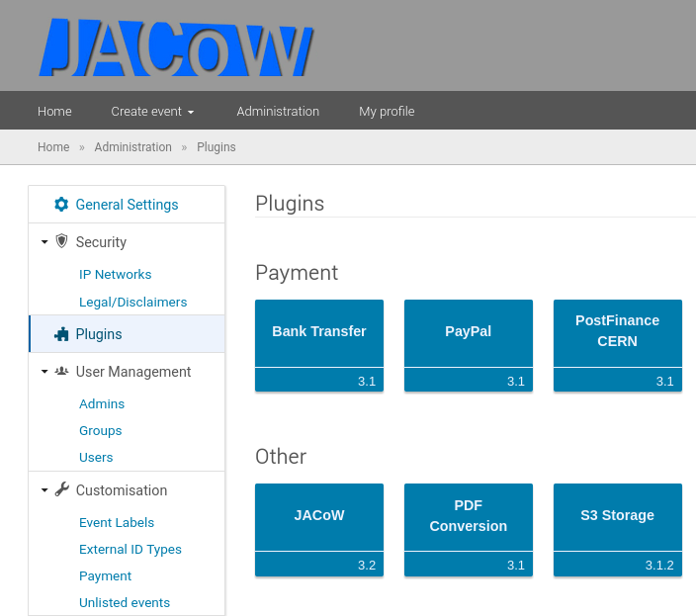Viewport: 696px width, 616px height.
Task: Collapse the Customisation section arrow
Action: [44, 490]
